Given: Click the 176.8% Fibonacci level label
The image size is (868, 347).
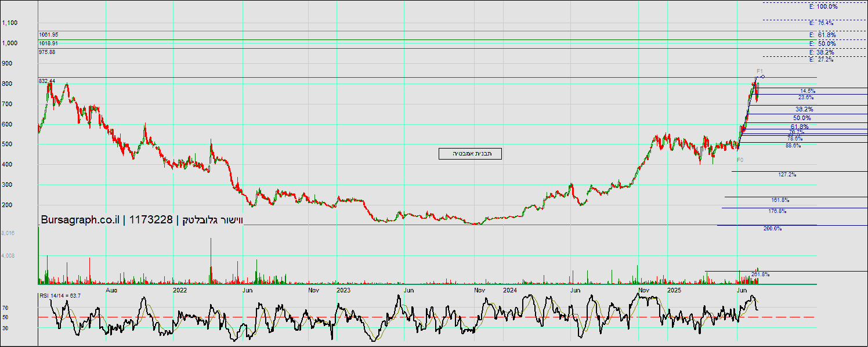Looking at the screenshot, I should coord(777,211).
